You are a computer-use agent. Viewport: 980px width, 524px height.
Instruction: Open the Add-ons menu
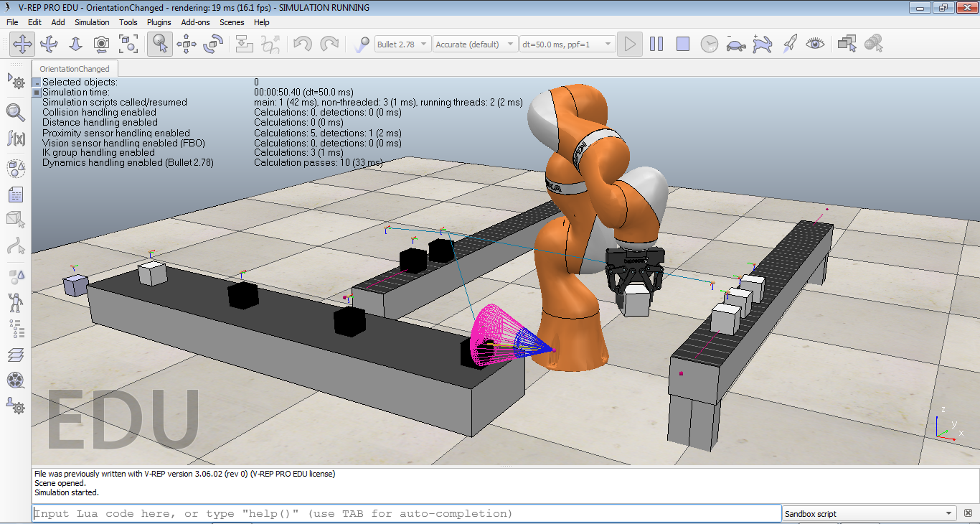tap(196, 22)
